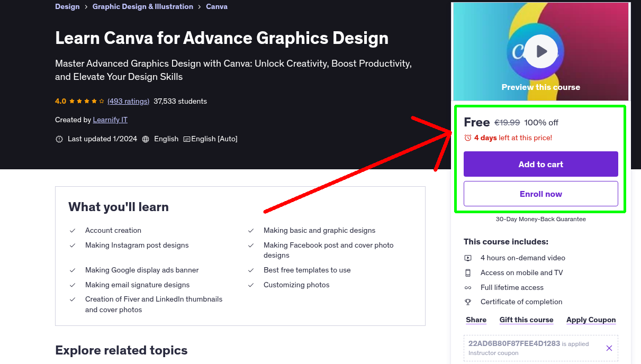Image resolution: width=641 pixels, height=364 pixels.
Task: Click the last updated badge icon
Action: [x=59, y=139]
